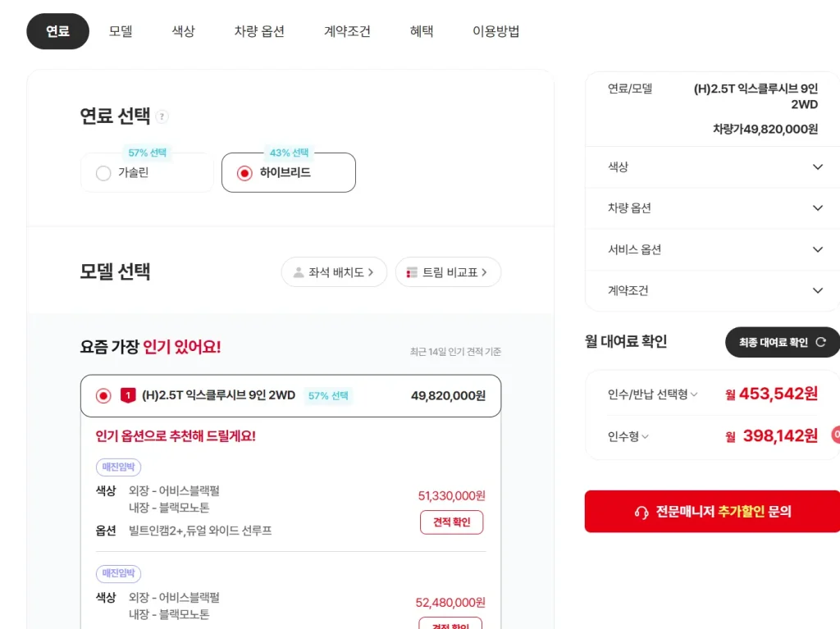Expand the 서비스 옵션 summary section
Image resolution: width=840 pixels, height=629 pixels.
pyautogui.click(x=817, y=249)
